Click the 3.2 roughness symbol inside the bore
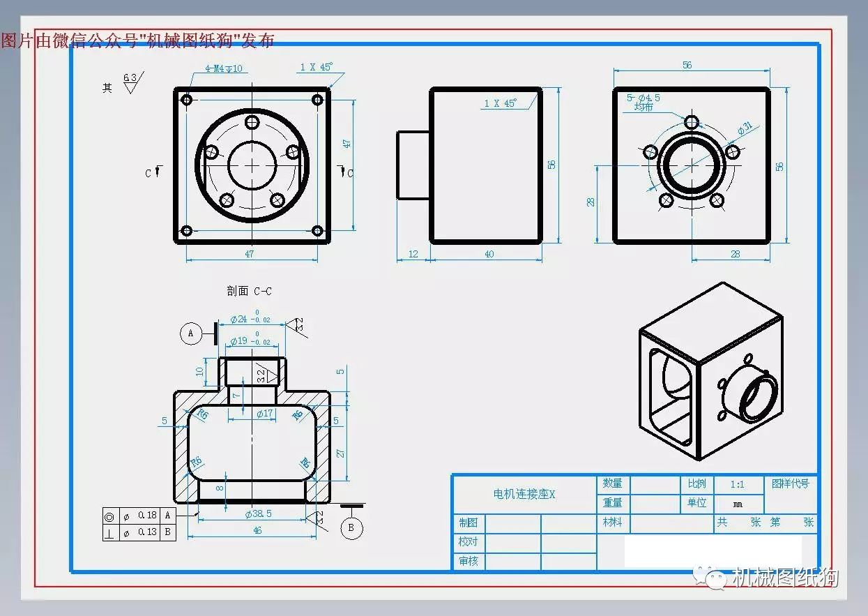Viewport: 868px width, 616px height. pos(267,375)
